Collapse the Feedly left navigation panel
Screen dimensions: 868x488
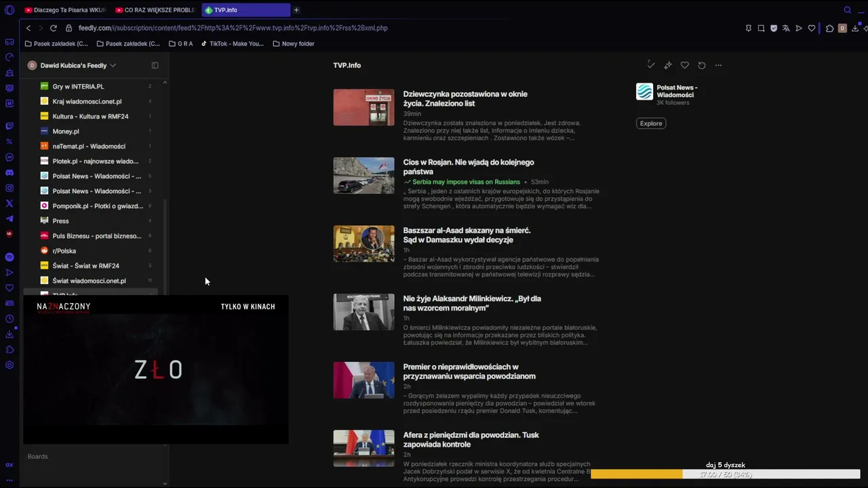(x=155, y=66)
